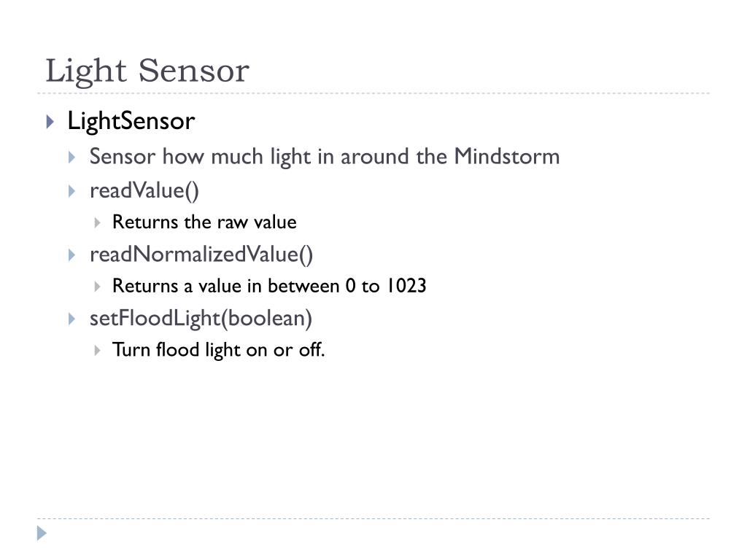Click the arrow bullet next to setFloodLight(boolean)
Image resolution: width=747 pixels, height=560 pixels.
[x=72, y=319]
